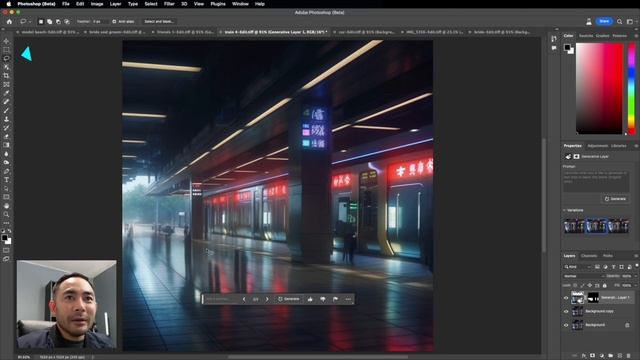Select the Spot Healing Brush tool
Image resolution: width=640 pixels, height=360 pixels.
[6, 102]
